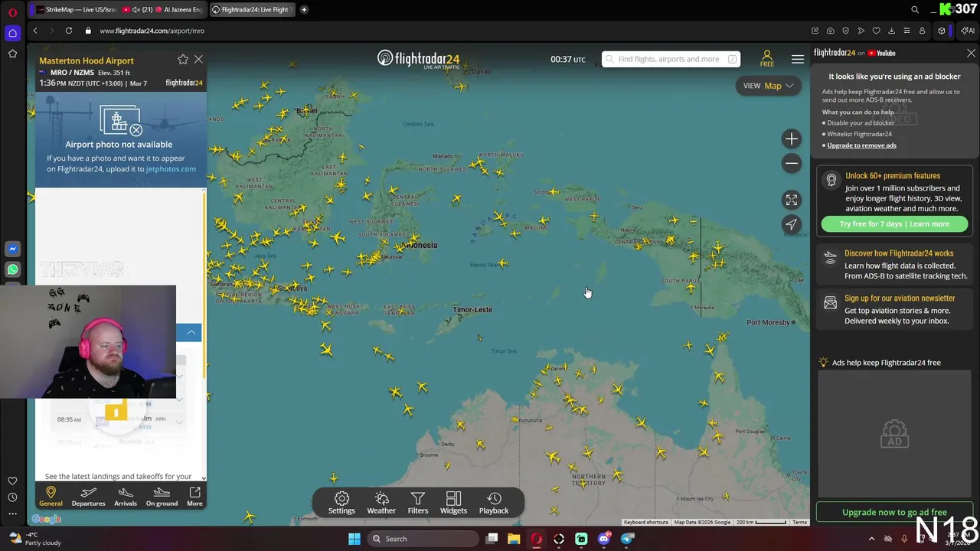This screenshot has height=551, width=980.
Task: Open the jetphotos.com link
Action: [171, 168]
